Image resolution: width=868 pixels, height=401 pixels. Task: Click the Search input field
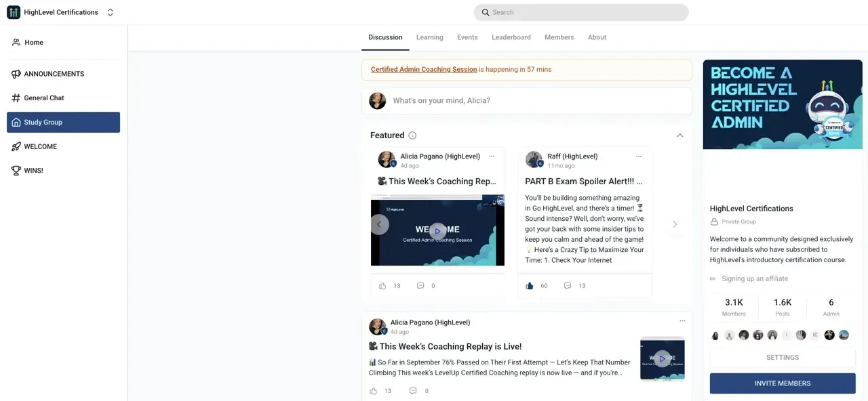tap(581, 12)
